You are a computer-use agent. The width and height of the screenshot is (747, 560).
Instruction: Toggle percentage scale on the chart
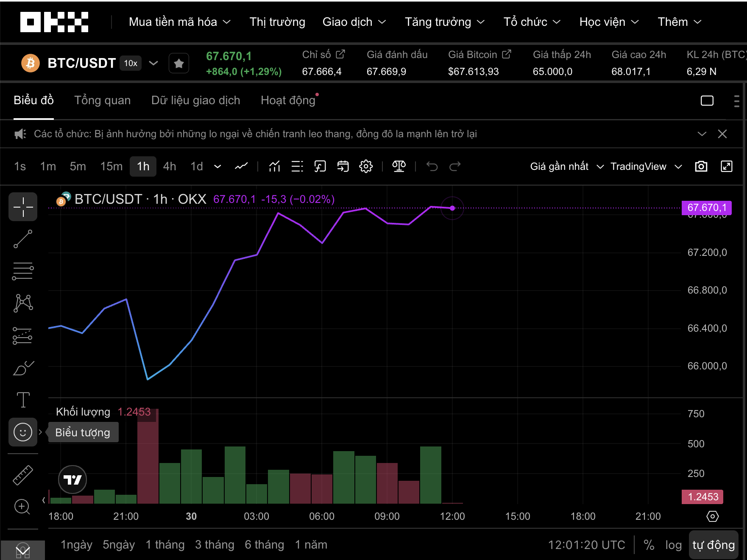[x=649, y=545]
